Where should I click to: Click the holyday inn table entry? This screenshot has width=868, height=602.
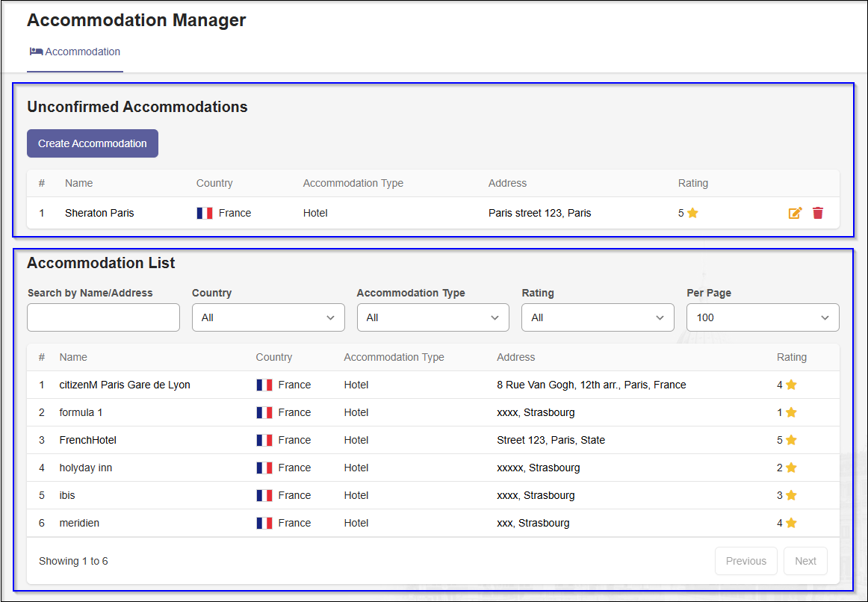86,468
